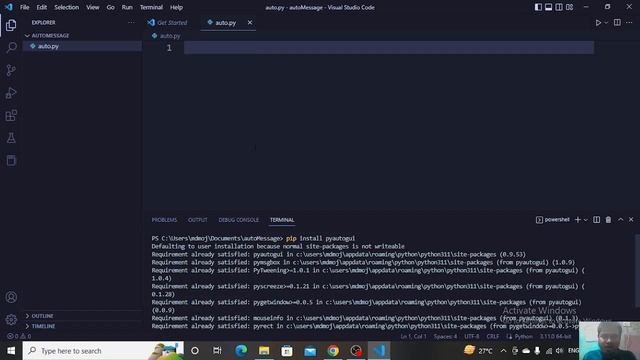
Task: Open the Go menu
Action: pos(111,7)
